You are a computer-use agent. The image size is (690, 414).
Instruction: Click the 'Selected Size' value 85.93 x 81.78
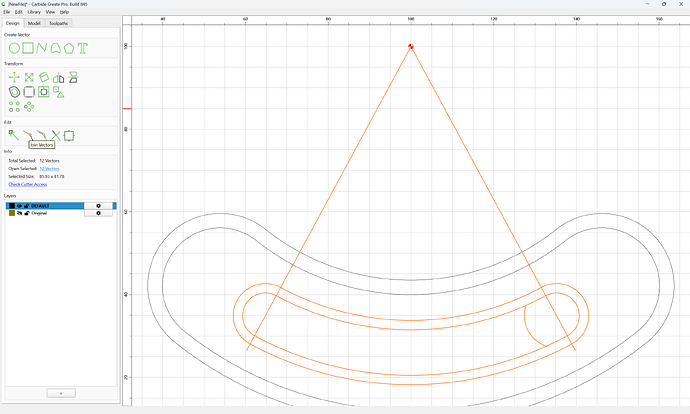52,176
